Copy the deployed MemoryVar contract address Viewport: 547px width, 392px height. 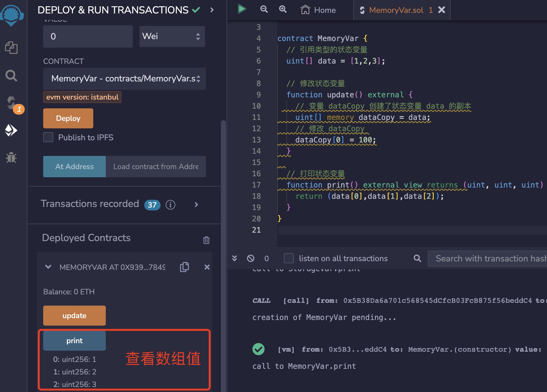tap(185, 267)
